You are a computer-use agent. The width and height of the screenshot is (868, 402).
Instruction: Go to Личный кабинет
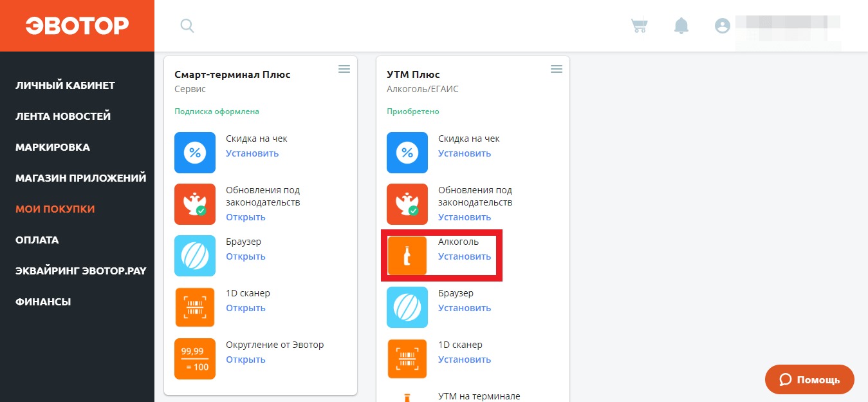[65, 85]
